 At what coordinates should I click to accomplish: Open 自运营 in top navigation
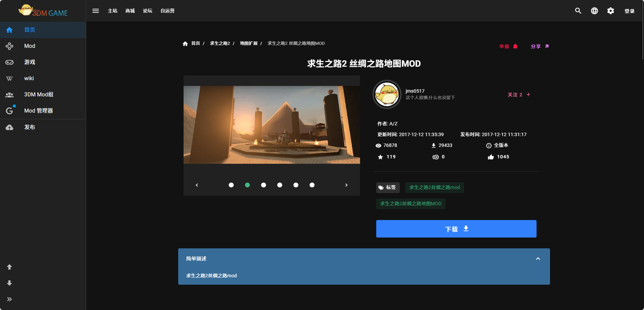(x=167, y=11)
